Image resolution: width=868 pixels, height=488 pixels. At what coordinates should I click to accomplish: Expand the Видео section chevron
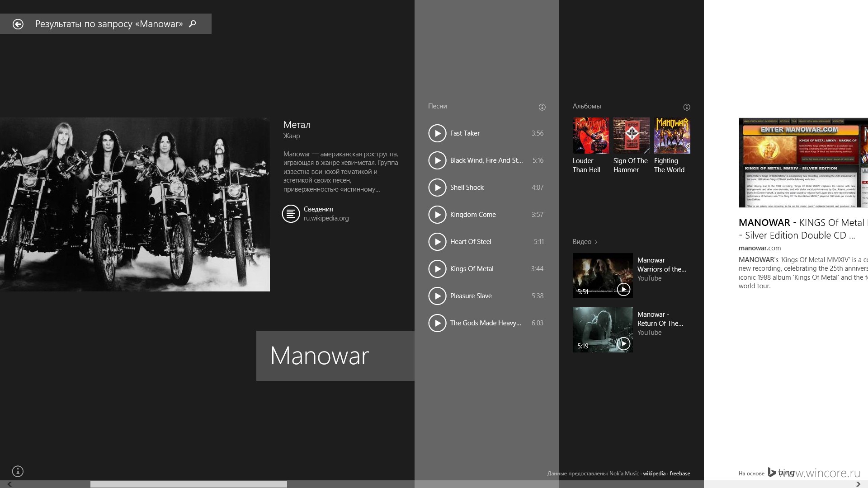(596, 242)
